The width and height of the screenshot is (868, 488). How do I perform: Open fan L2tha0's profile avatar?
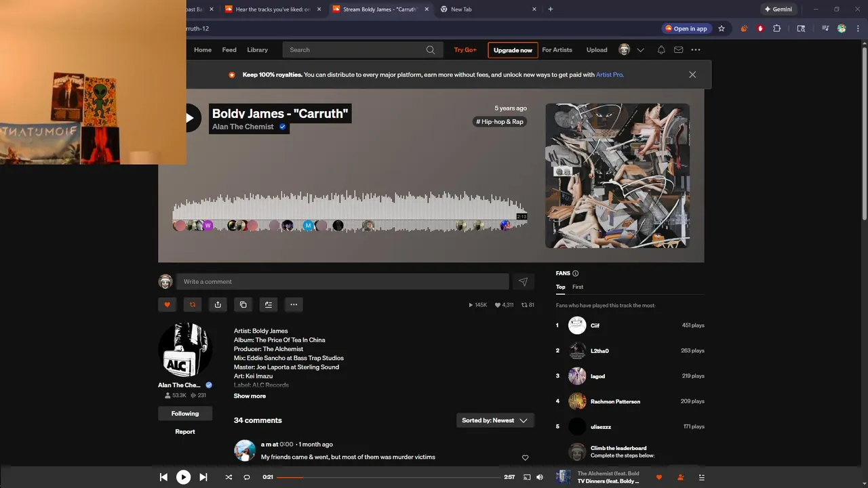(577, 350)
